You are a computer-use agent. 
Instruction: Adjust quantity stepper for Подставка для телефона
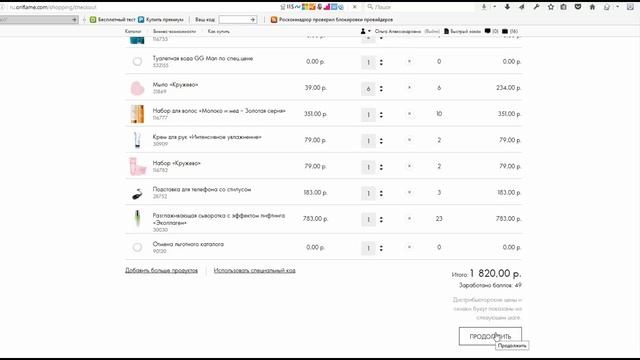coord(381,193)
